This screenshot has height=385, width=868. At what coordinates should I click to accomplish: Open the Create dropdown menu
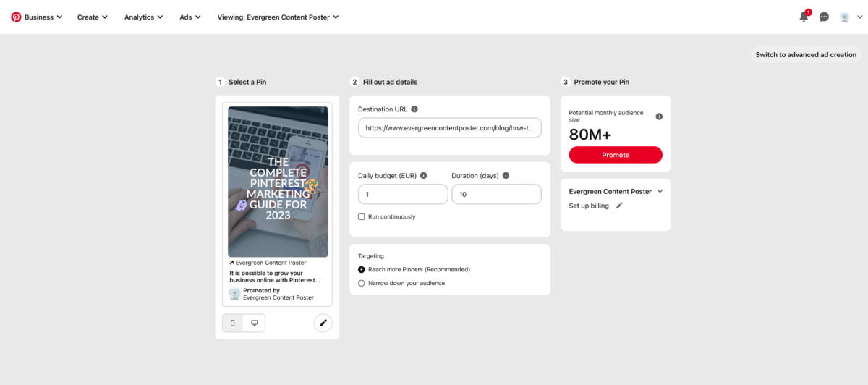pyautogui.click(x=93, y=17)
